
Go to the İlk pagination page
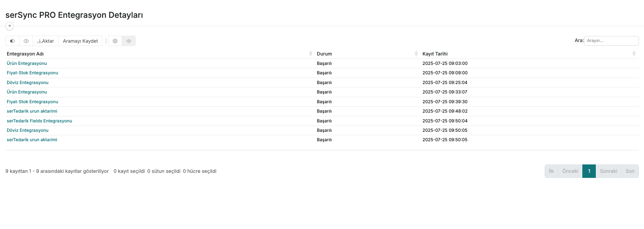[x=551, y=171]
